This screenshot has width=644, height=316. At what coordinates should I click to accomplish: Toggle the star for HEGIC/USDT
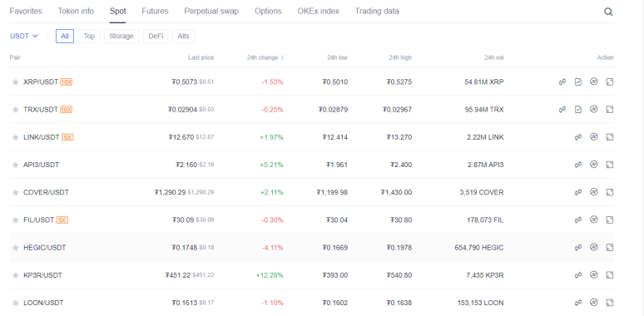pyautogui.click(x=16, y=248)
